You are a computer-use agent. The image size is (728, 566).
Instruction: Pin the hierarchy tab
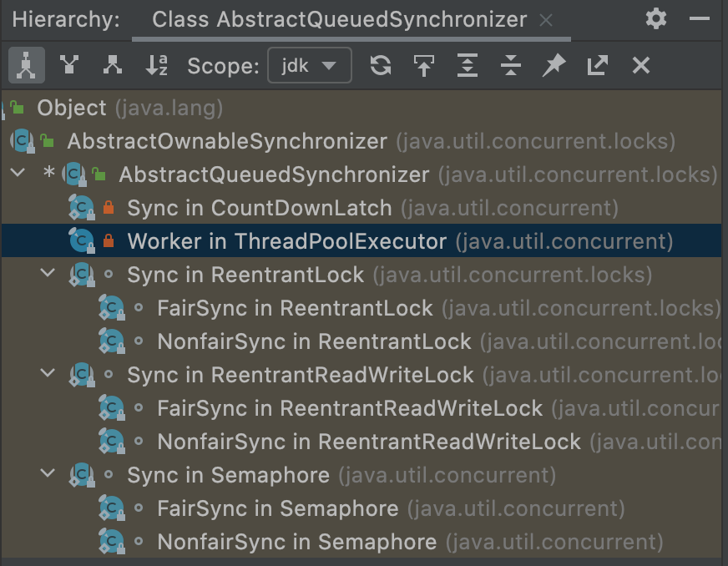554,65
